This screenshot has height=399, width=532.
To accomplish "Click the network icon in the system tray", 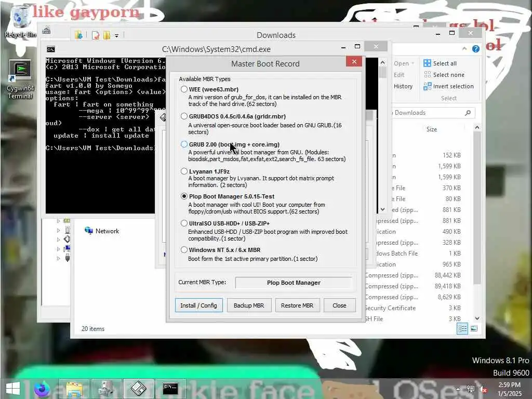I will [470, 389].
